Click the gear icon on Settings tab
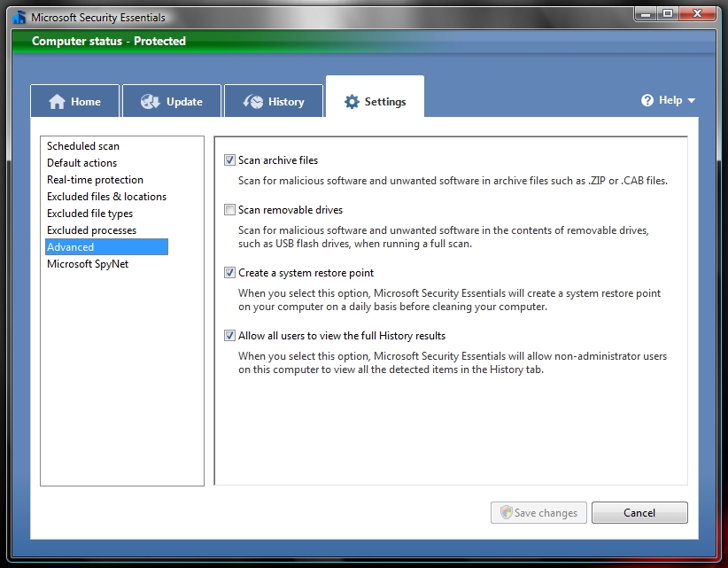The width and height of the screenshot is (728, 568). click(352, 101)
